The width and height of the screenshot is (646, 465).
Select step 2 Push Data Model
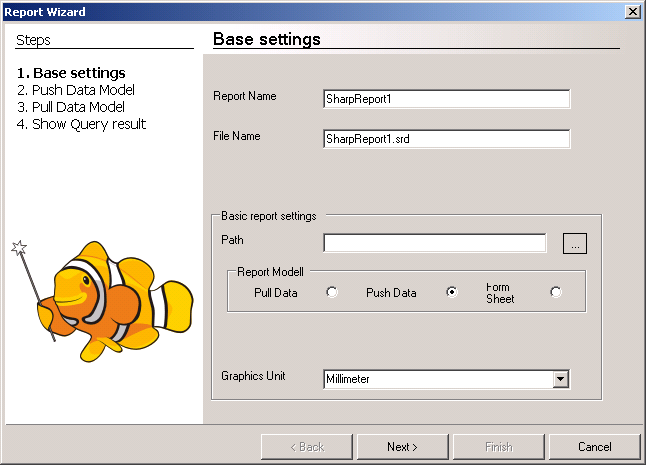coord(76,90)
